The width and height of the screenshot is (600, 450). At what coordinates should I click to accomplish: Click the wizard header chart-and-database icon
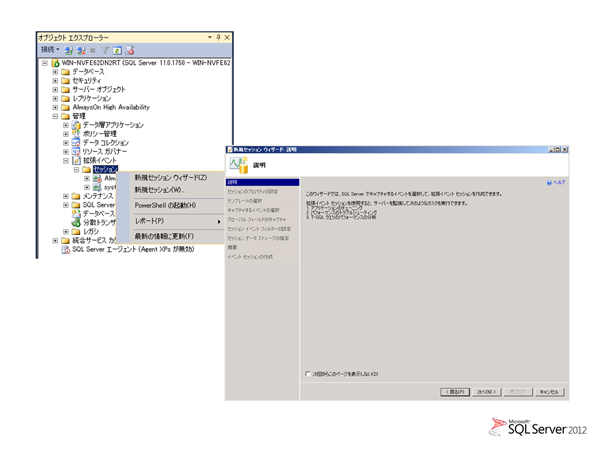239,165
